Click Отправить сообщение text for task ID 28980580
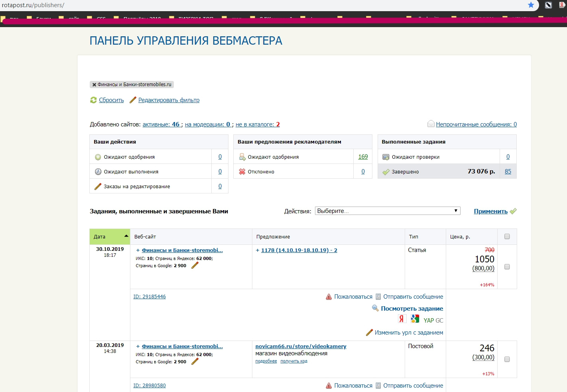Screen dimensions: 567x392 [413, 386]
